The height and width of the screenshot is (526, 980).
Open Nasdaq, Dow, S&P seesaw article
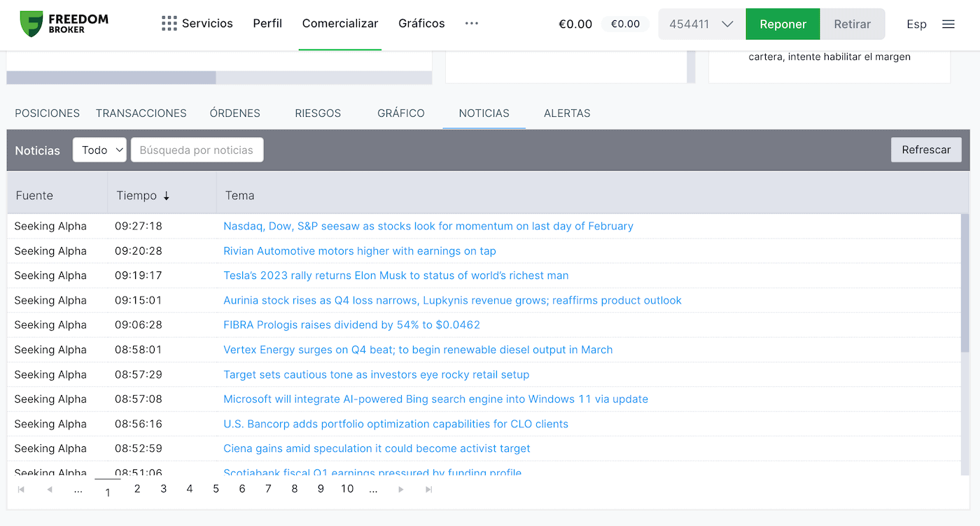(428, 226)
